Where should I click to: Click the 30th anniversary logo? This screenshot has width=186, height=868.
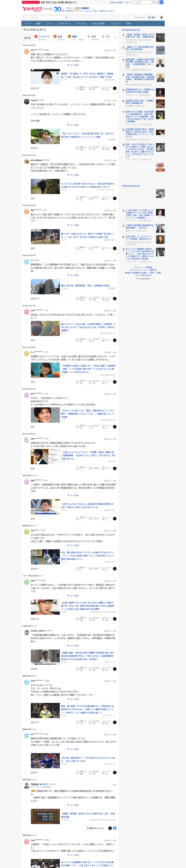tap(59, 9)
